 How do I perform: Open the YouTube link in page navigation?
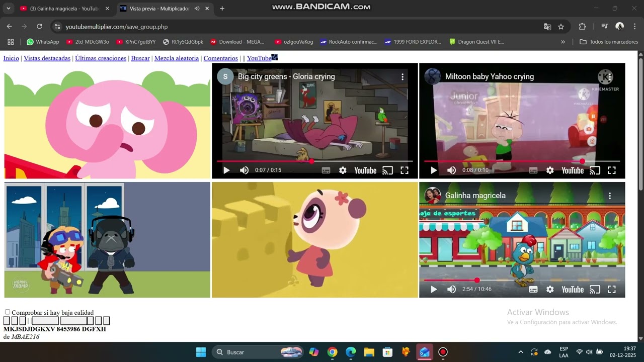click(259, 58)
